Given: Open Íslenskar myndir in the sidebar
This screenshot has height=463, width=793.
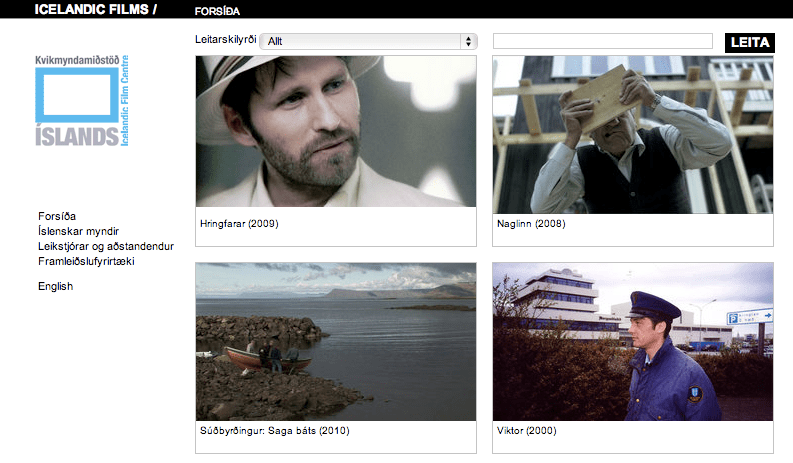Looking at the screenshot, I should tap(78, 231).
